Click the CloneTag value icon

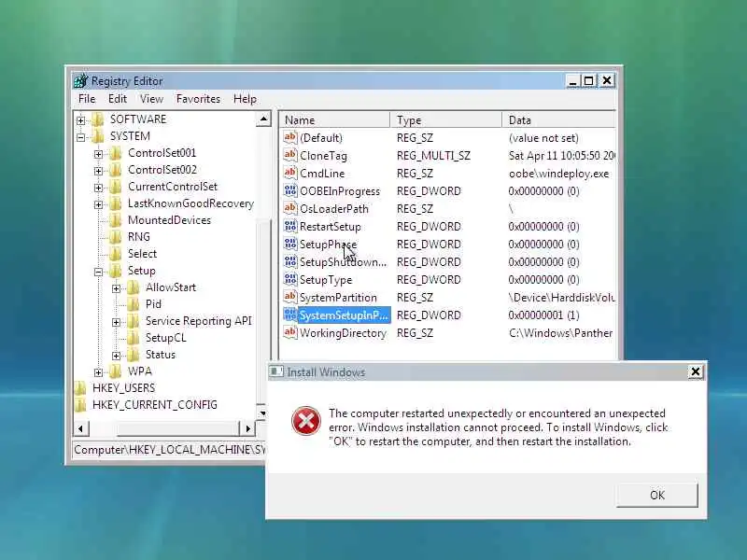(290, 155)
